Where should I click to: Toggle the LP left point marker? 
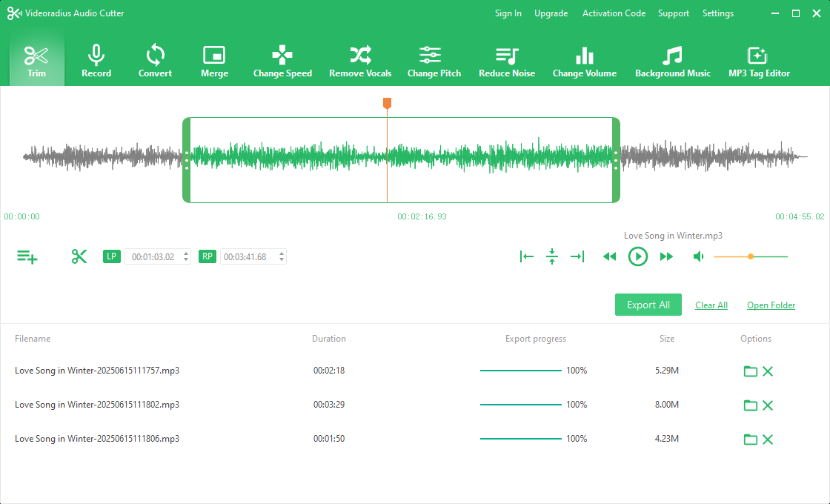coord(111,256)
